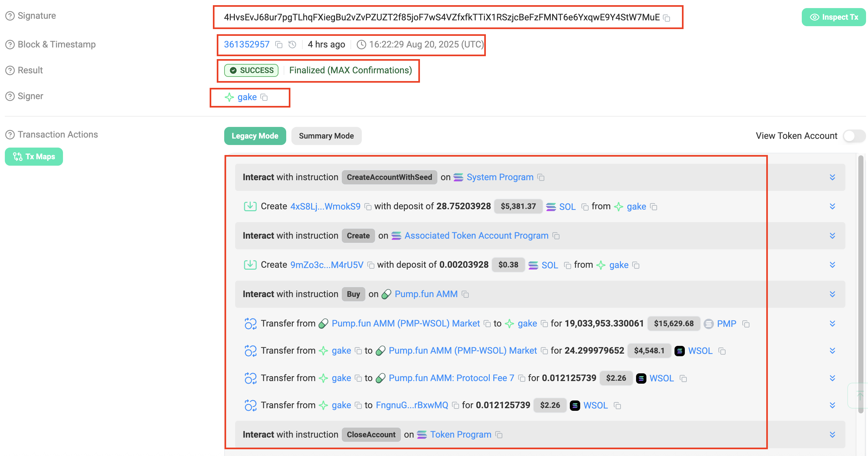Viewport: 868px width, 456px height.
Task: Open Tx Maps
Action: (x=34, y=157)
